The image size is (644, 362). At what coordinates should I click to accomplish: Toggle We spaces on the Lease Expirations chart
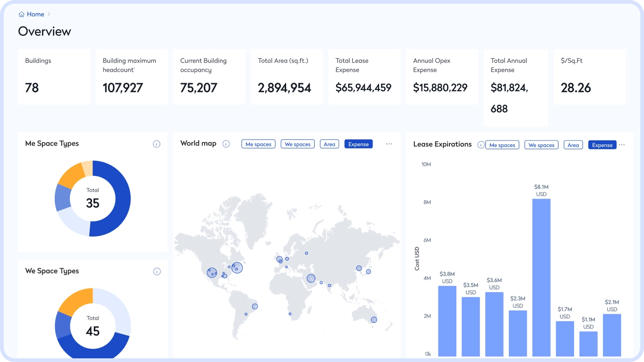pyautogui.click(x=541, y=145)
